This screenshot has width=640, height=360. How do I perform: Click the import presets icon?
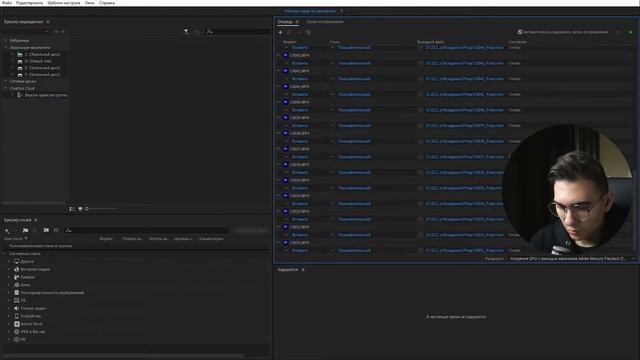tap(46, 231)
